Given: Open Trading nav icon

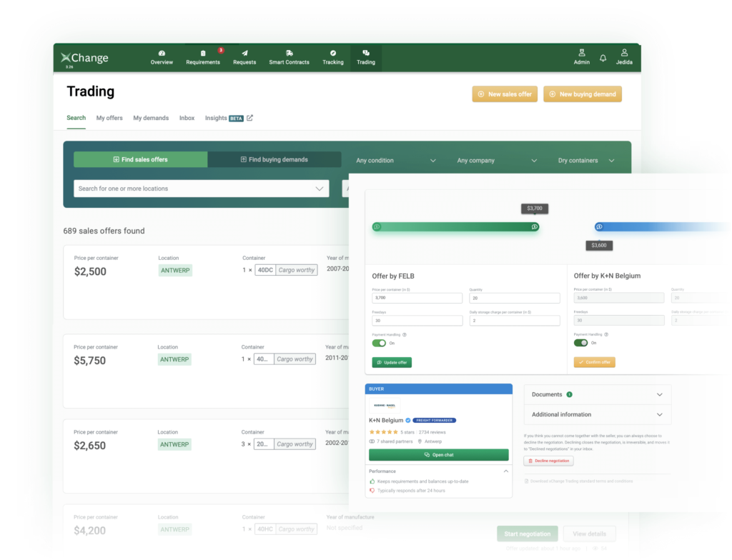Looking at the screenshot, I should [x=366, y=53].
